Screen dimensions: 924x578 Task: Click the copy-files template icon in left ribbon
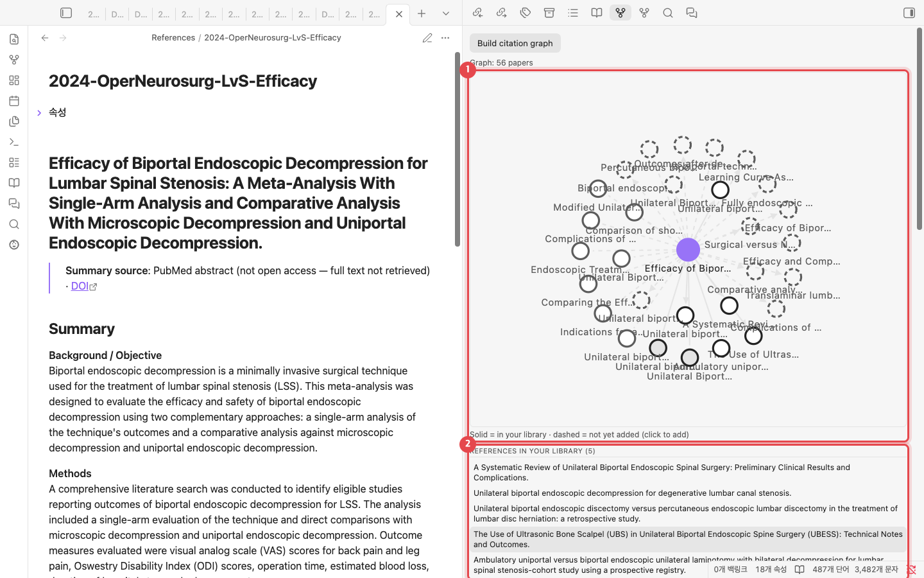[14, 121]
